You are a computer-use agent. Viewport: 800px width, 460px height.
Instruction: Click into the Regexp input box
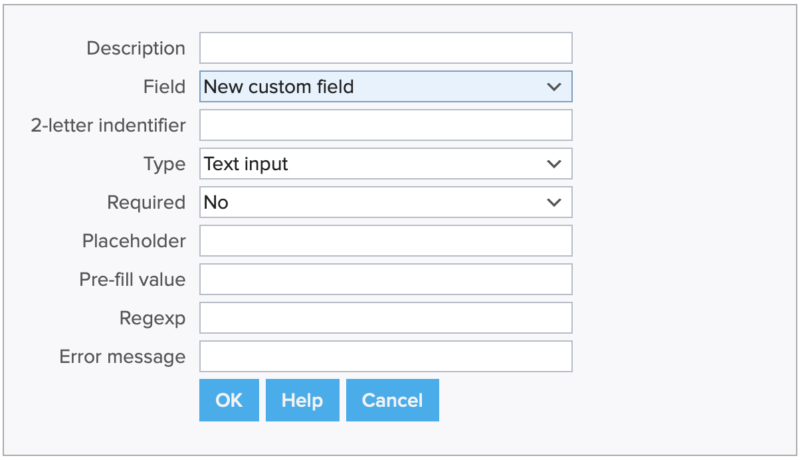(385, 318)
